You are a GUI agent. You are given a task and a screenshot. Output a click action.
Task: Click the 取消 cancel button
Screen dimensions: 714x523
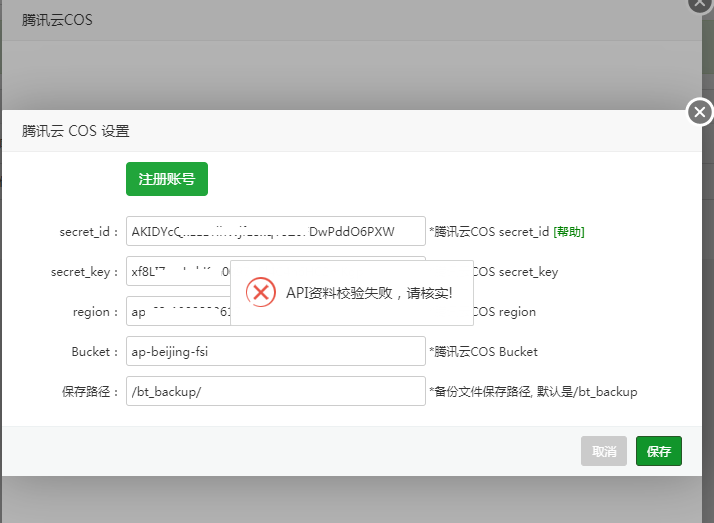(x=604, y=451)
